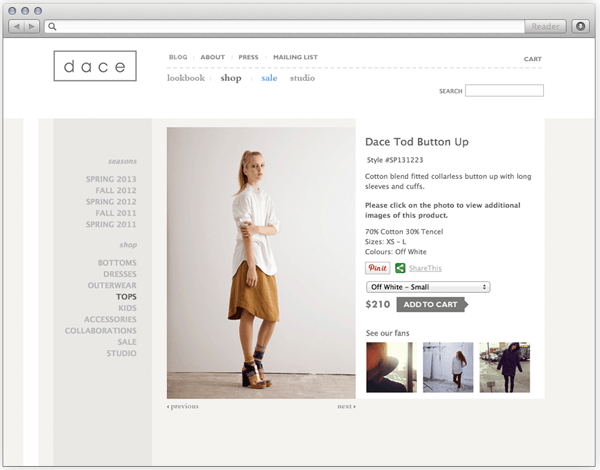This screenshot has width=600, height=470.
Task: Open the Off White – Small size dropdown
Action: coord(427,287)
